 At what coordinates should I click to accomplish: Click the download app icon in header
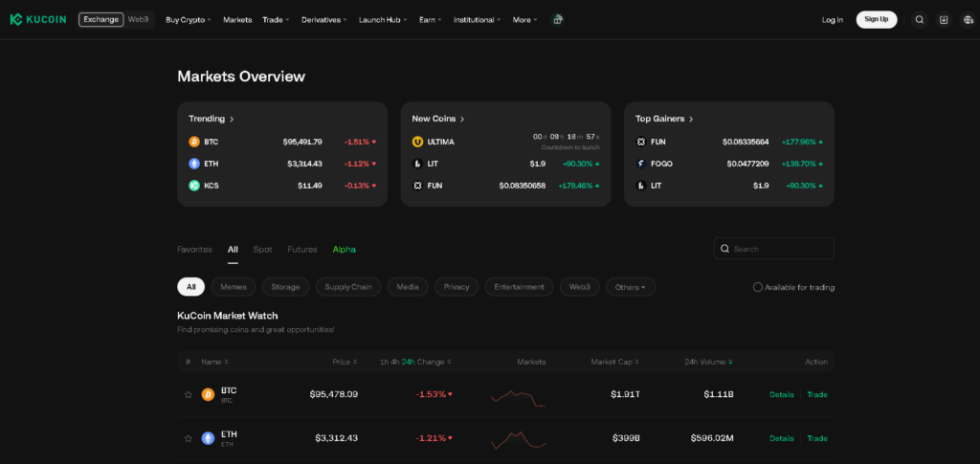click(944, 19)
